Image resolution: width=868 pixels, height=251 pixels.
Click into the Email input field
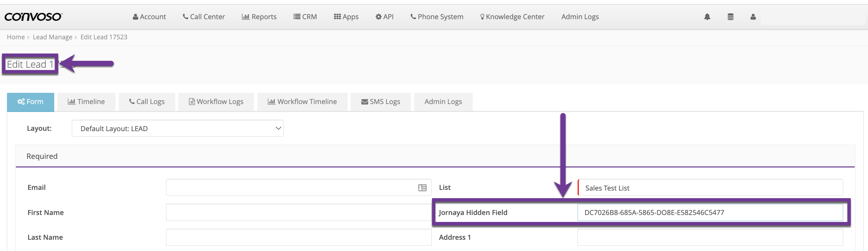pyautogui.click(x=299, y=188)
